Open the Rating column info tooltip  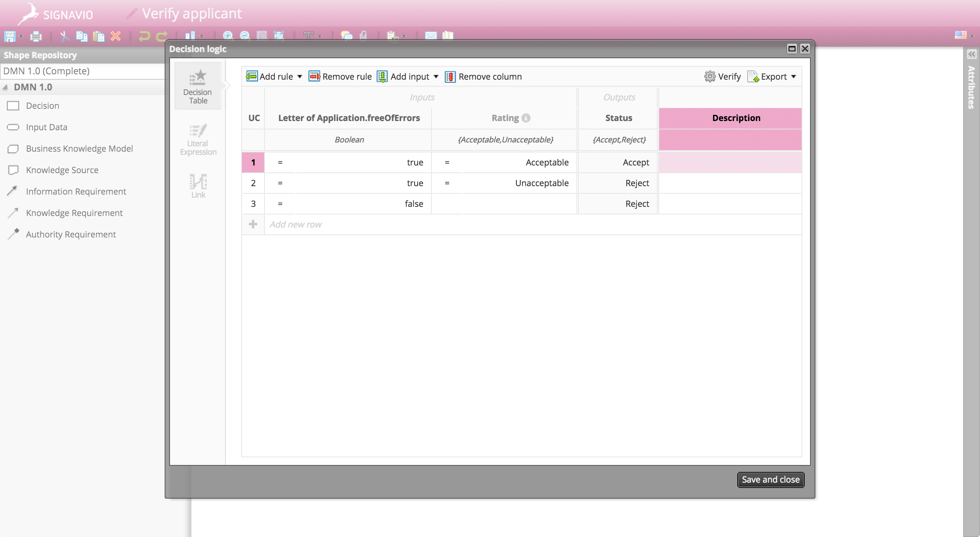pos(526,118)
